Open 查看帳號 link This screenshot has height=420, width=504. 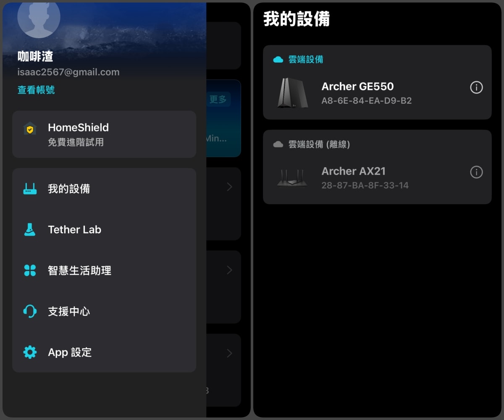pyautogui.click(x=36, y=90)
